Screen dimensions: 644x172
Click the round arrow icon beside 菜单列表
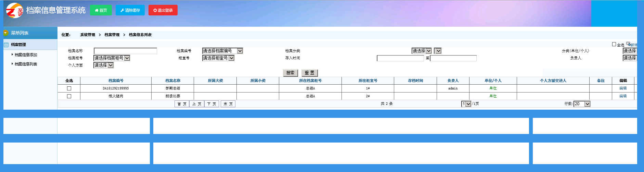[x=5, y=33]
